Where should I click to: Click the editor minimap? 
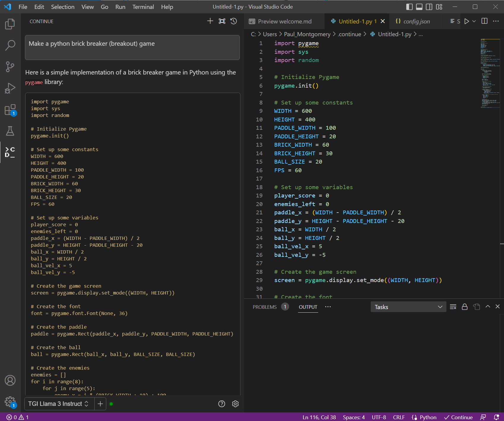[490, 73]
